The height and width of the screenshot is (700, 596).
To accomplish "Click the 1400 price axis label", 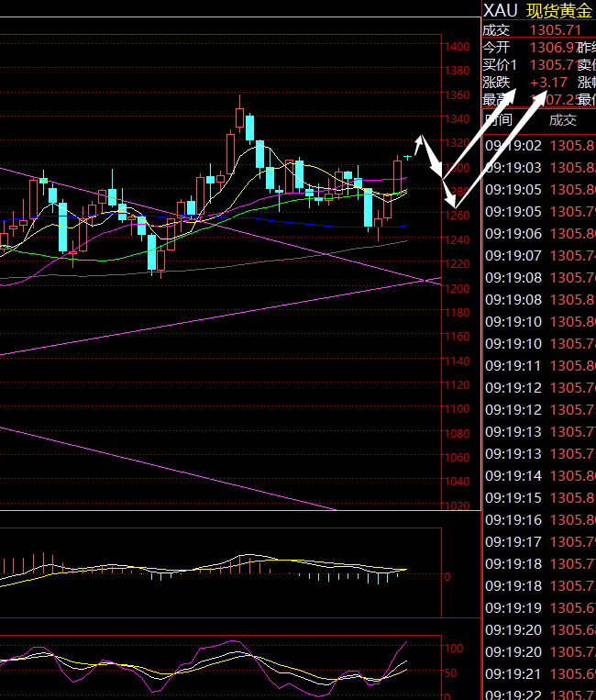I will click(456, 47).
